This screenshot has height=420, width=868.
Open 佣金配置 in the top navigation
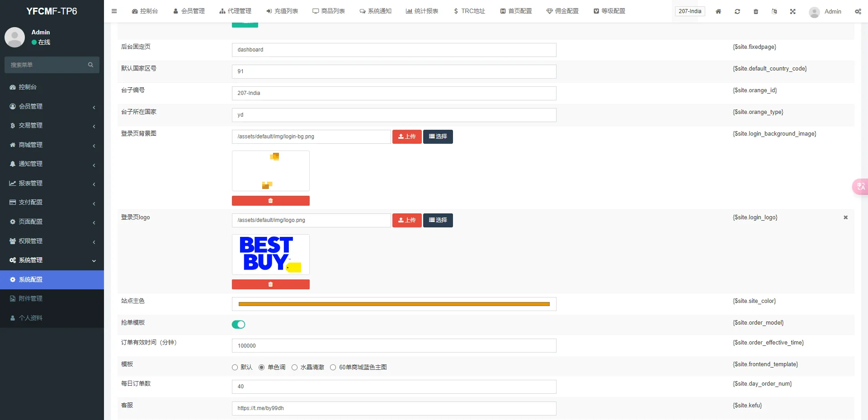[562, 11]
